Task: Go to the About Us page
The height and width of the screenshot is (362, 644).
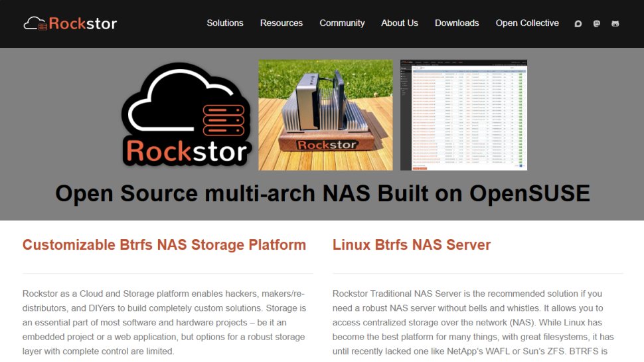Action: coord(400,23)
